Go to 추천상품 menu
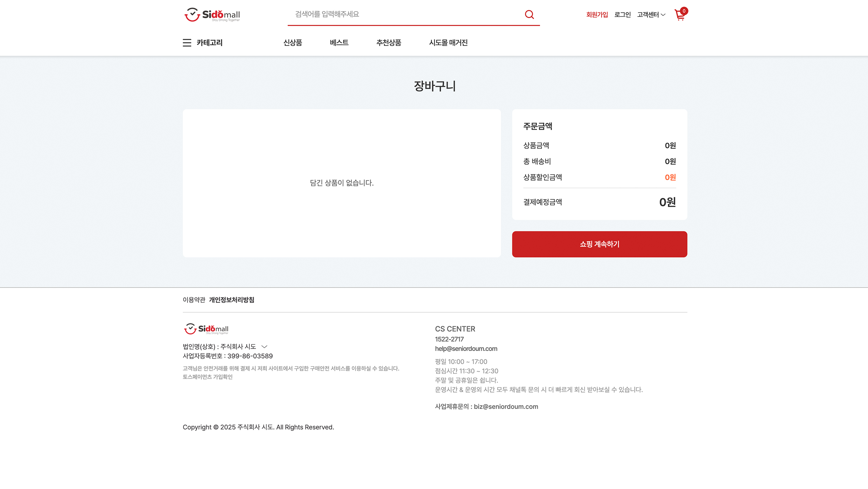The height and width of the screenshot is (489, 868). point(388,43)
